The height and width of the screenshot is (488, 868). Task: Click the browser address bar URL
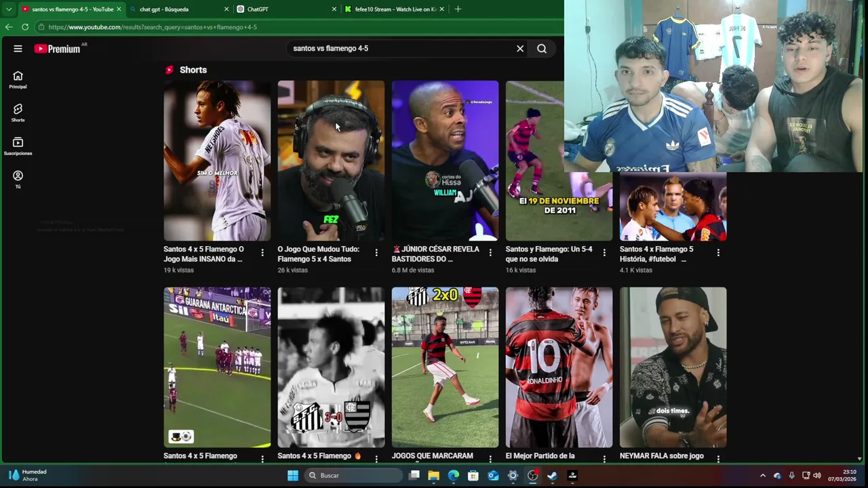click(x=153, y=27)
